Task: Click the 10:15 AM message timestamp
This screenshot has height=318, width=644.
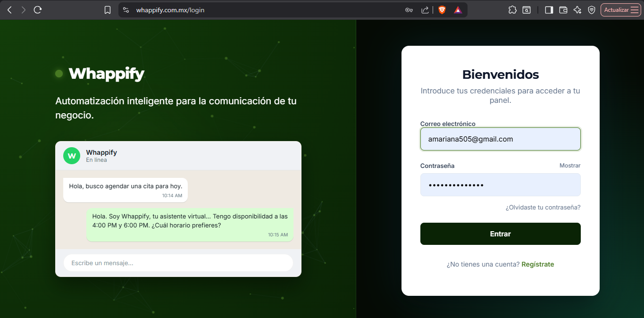Action: (x=278, y=234)
